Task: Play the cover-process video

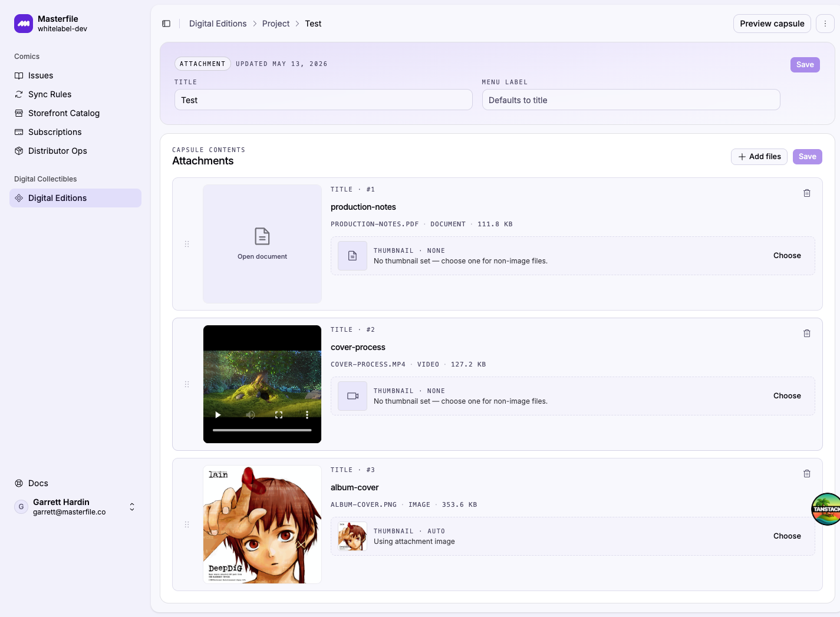Action: click(218, 415)
